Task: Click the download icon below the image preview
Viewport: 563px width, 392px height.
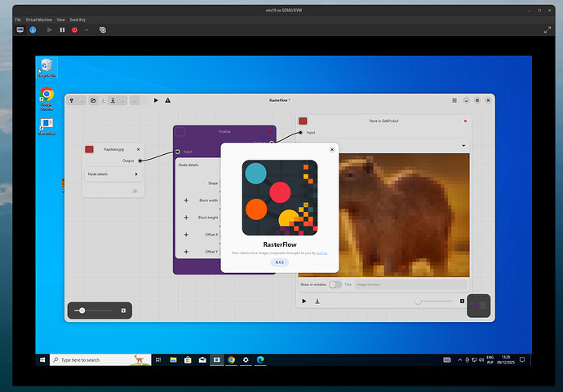Action: pyautogui.click(x=317, y=301)
